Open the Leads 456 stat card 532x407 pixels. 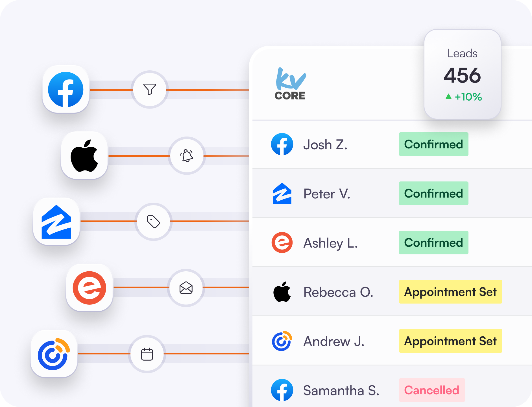462,74
